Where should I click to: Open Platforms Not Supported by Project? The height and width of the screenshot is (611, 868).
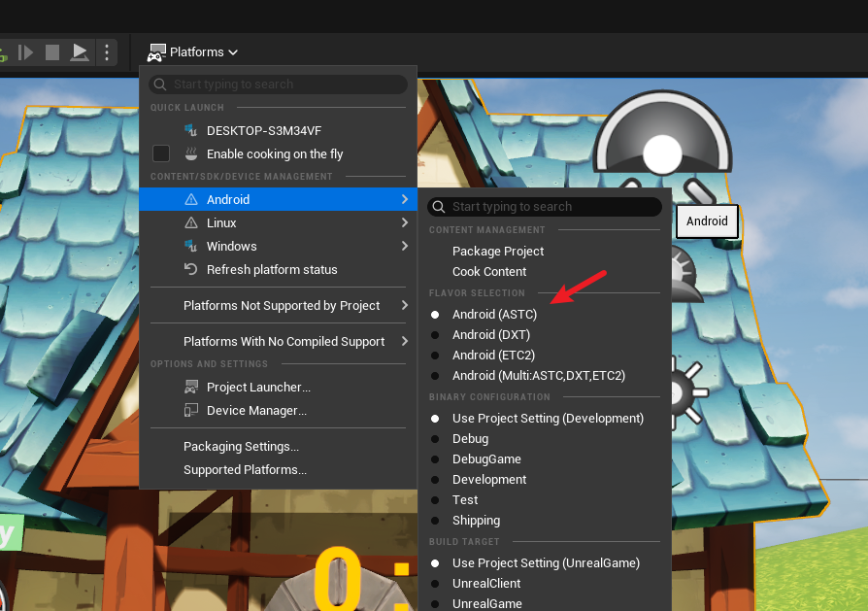tap(278, 305)
